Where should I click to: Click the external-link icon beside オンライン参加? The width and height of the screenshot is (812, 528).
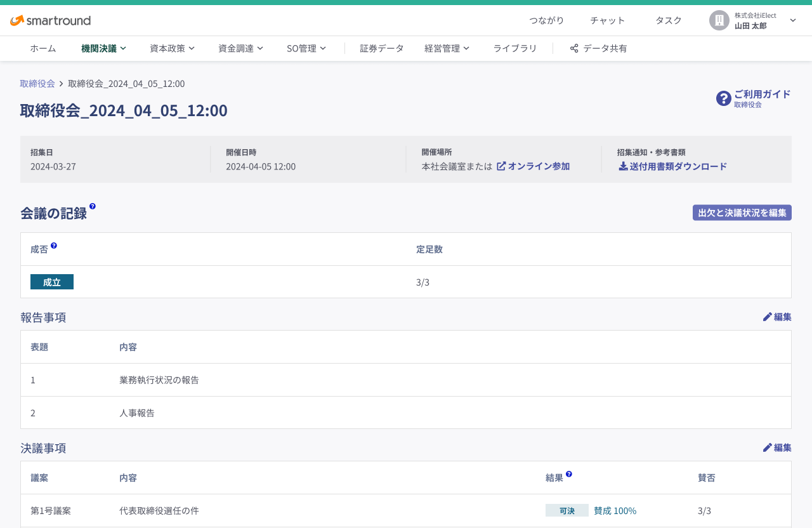[x=501, y=166]
